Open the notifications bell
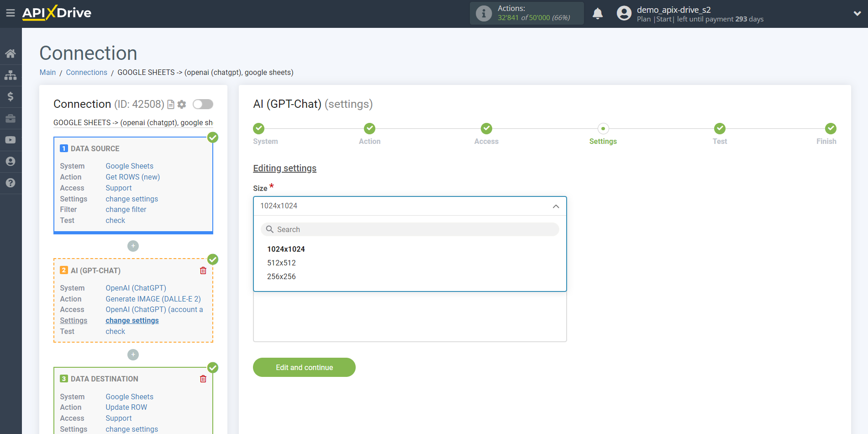This screenshot has height=434, width=868. pyautogui.click(x=598, y=13)
